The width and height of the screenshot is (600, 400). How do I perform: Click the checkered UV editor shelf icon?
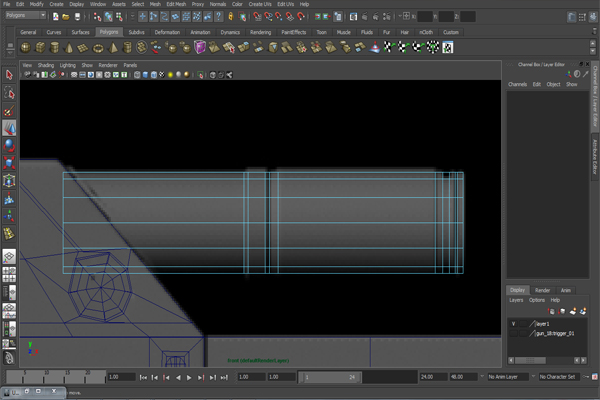point(447,47)
